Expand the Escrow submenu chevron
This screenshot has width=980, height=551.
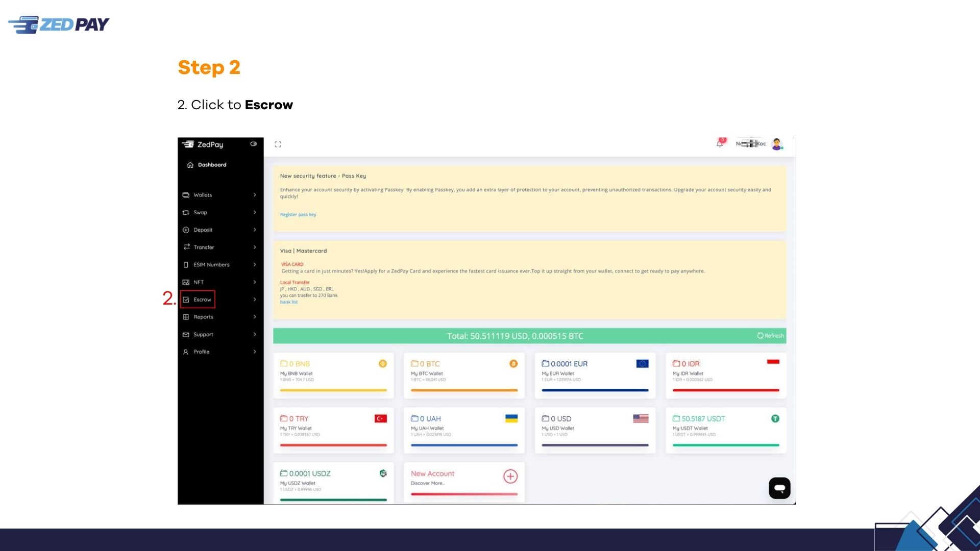click(x=255, y=299)
